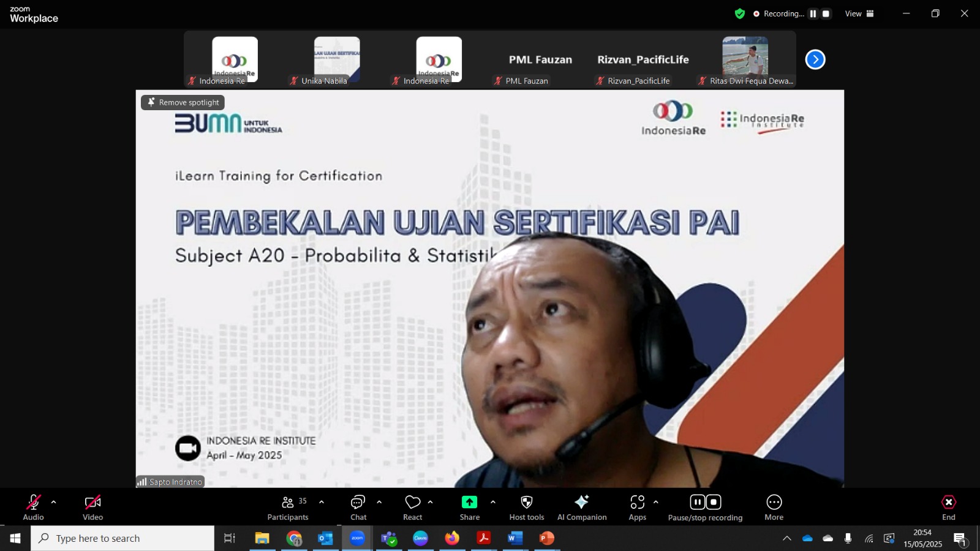Open Microsoft Teams from taskbar
This screenshot has height=551, width=980.
click(x=389, y=538)
